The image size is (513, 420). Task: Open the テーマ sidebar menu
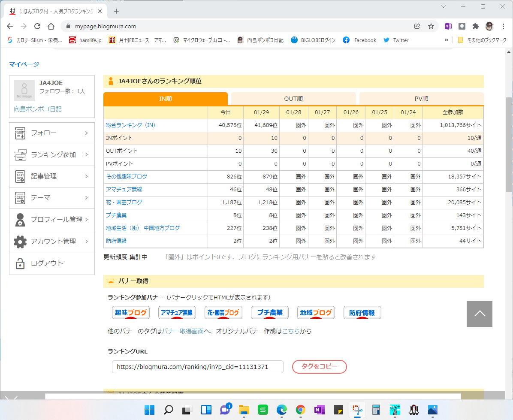tap(52, 198)
